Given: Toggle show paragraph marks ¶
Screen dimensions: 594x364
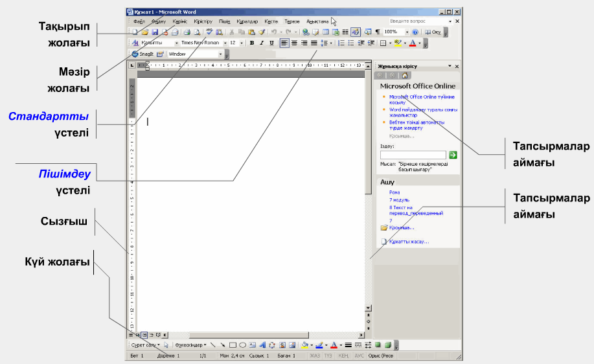Looking at the screenshot, I should click(x=377, y=32).
